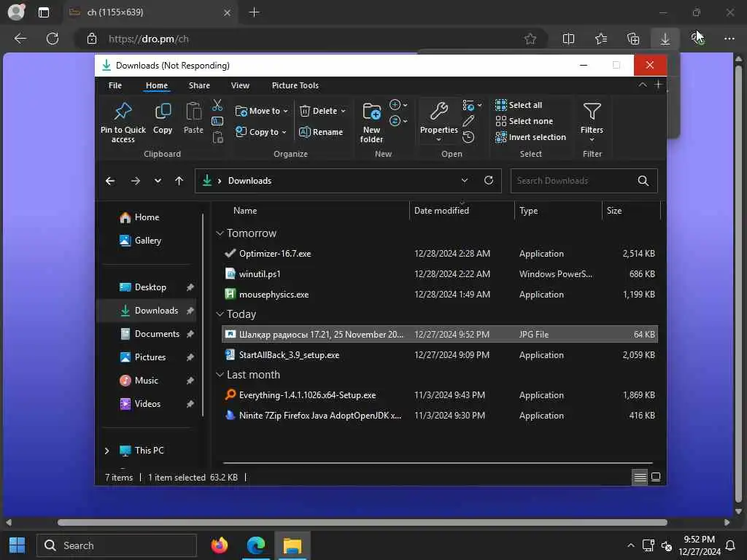Select Everything-1.4.1.1026.x64-Setup.exe file

[x=440, y=395]
